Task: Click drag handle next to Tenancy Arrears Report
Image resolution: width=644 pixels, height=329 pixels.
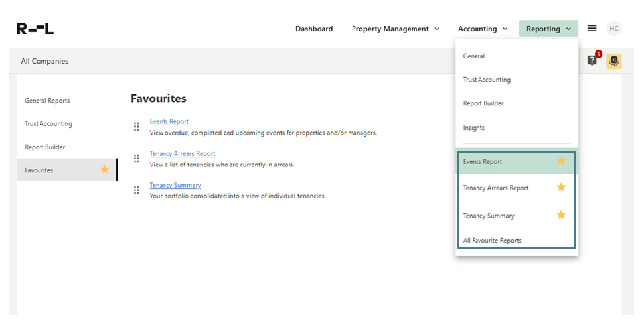Action: coord(136,158)
